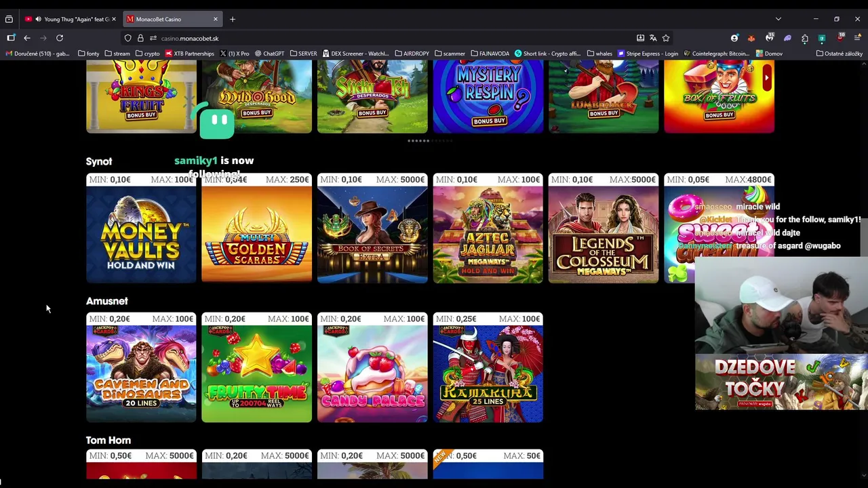Open the Firefox View tab icon
The height and width of the screenshot is (488, 868).
(x=9, y=19)
